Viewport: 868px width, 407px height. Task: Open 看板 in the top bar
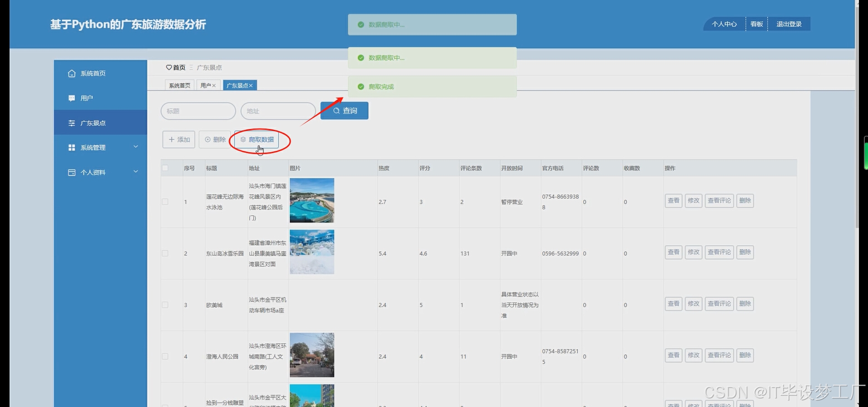(757, 24)
